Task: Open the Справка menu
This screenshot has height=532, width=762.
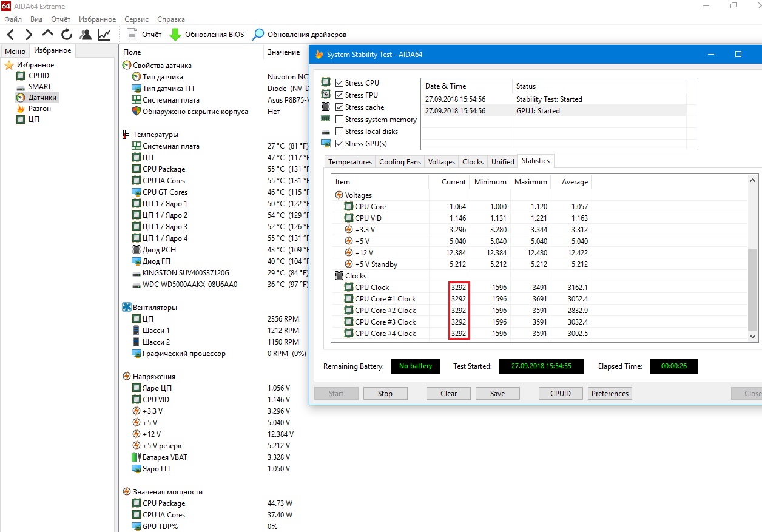Action: click(x=171, y=19)
